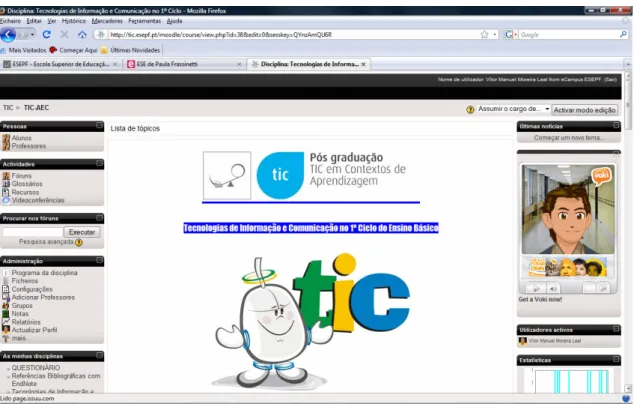
Task: Click the Actualizar Perfil avatar icon
Action: click(x=6, y=330)
